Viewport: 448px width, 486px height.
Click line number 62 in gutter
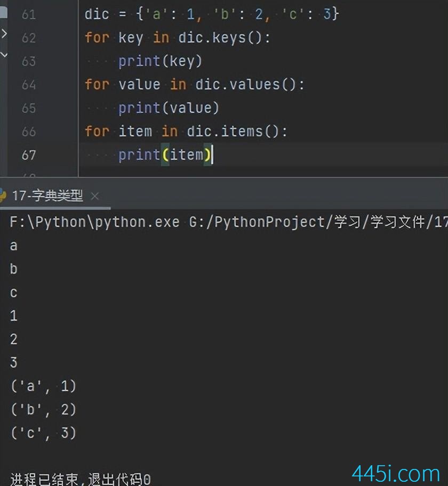29,38
